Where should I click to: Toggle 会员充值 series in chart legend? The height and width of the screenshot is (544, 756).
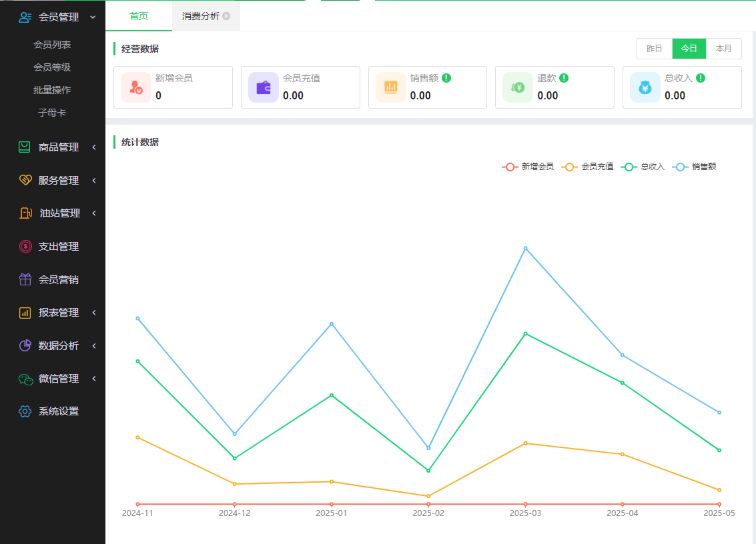587,167
